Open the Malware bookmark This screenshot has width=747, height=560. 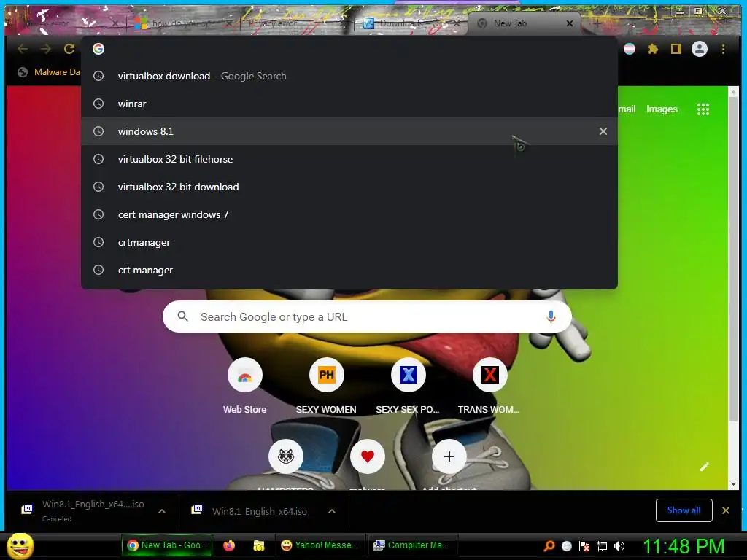click(49, 72)
